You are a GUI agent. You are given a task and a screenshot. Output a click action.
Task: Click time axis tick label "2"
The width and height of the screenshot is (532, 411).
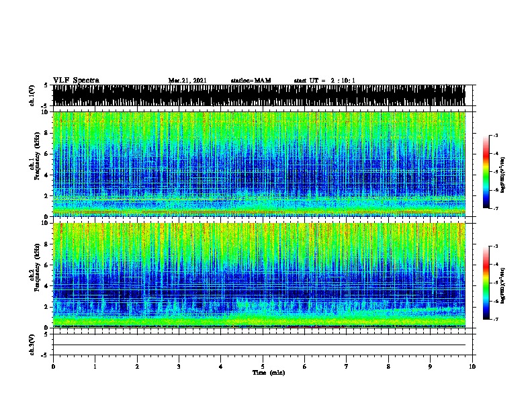(137, 367)
